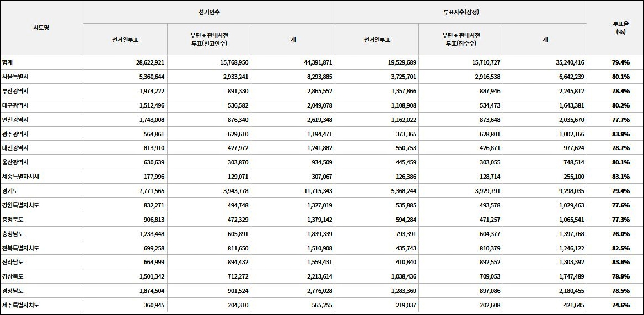Screen dimensions: 644x315
Task: Select the 인천광역시 row label
Action: tap(15, 120)
